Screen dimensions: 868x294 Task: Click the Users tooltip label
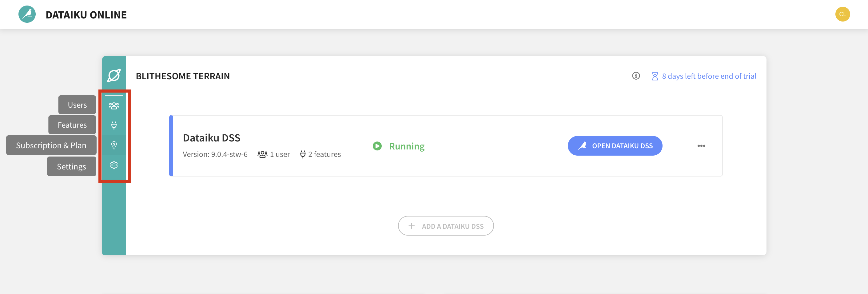(x=77, y=105)
